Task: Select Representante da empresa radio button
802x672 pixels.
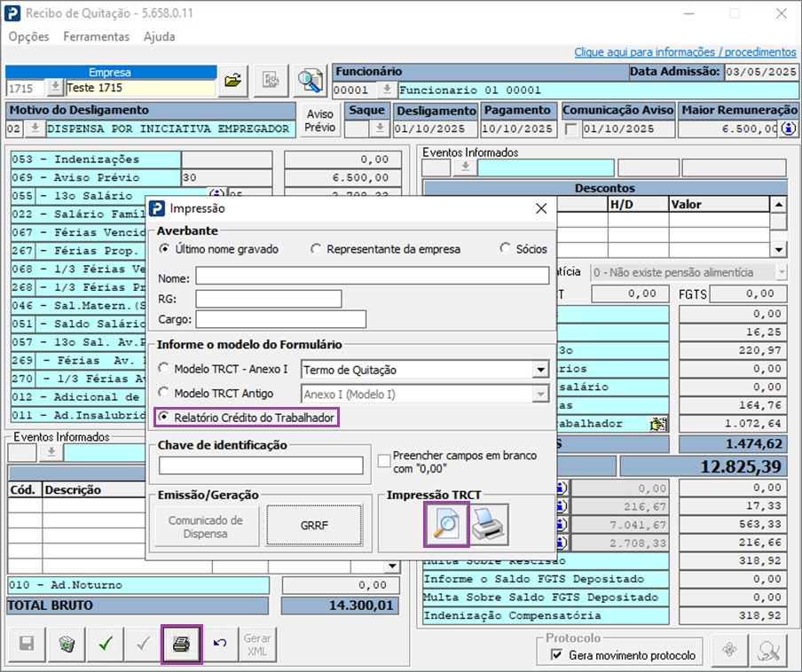Action: 316,249
